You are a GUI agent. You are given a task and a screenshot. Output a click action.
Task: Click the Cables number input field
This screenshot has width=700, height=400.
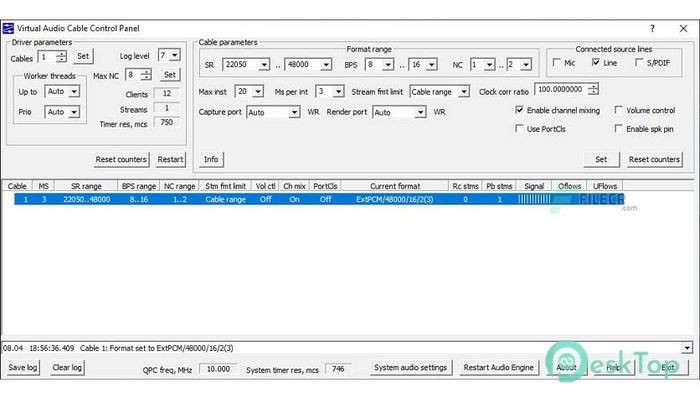47,57
